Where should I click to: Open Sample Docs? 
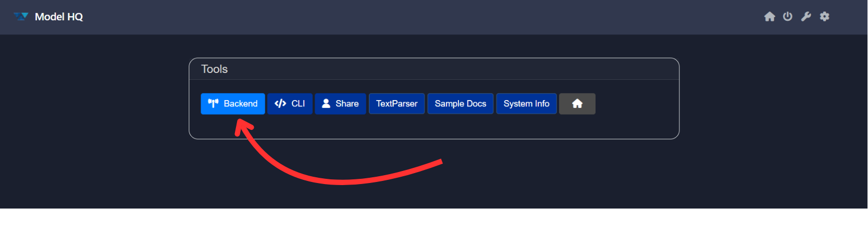click(x=460, y=104)
